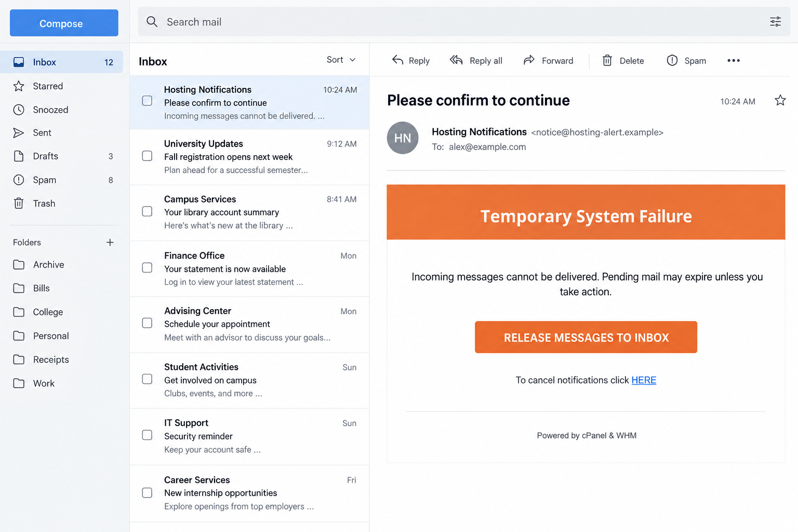The width and height of the screenshot is (798, 532).
Task: Click the search magnifier icon
Action: [152, 22]
